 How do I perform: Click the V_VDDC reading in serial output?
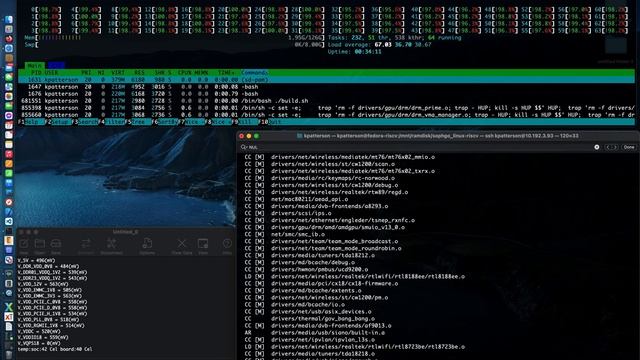pyautogui.click(x=38, y=331)
